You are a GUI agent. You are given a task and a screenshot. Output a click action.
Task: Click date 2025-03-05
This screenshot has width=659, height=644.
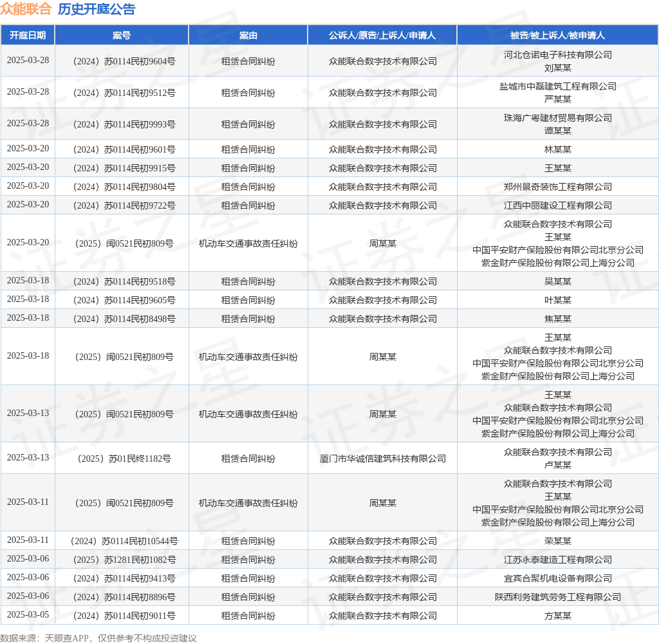(x=28, y=614)
